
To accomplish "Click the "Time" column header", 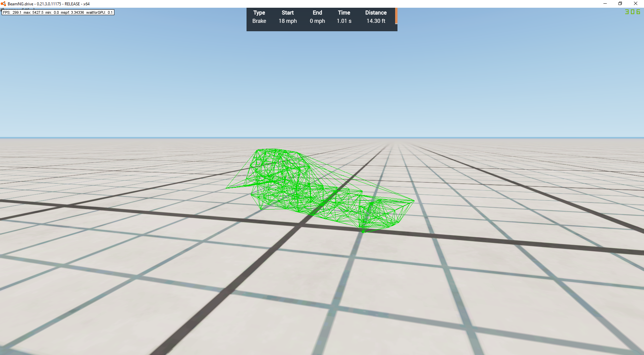I will 344,13.
